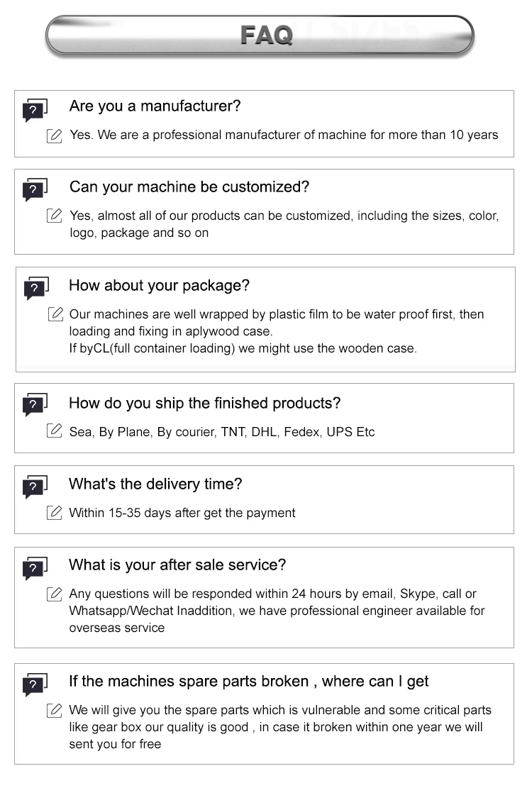Click the question icon beside 'Can your machine be customized?'

[35, 190]
